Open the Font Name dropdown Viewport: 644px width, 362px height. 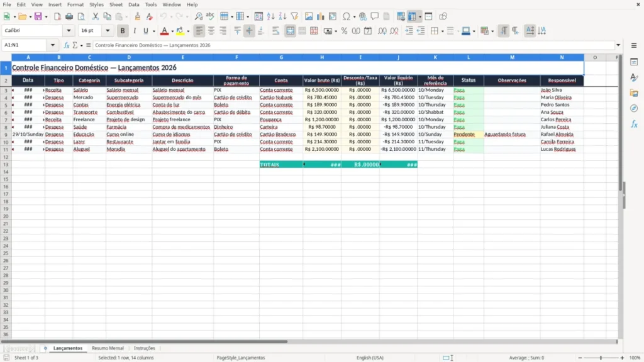coord(69,30)
